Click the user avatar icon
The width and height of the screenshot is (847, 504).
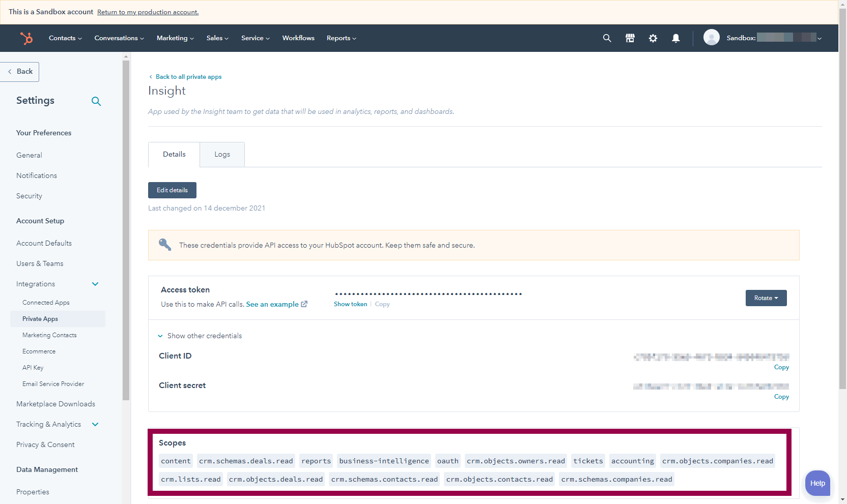point(711,38)
